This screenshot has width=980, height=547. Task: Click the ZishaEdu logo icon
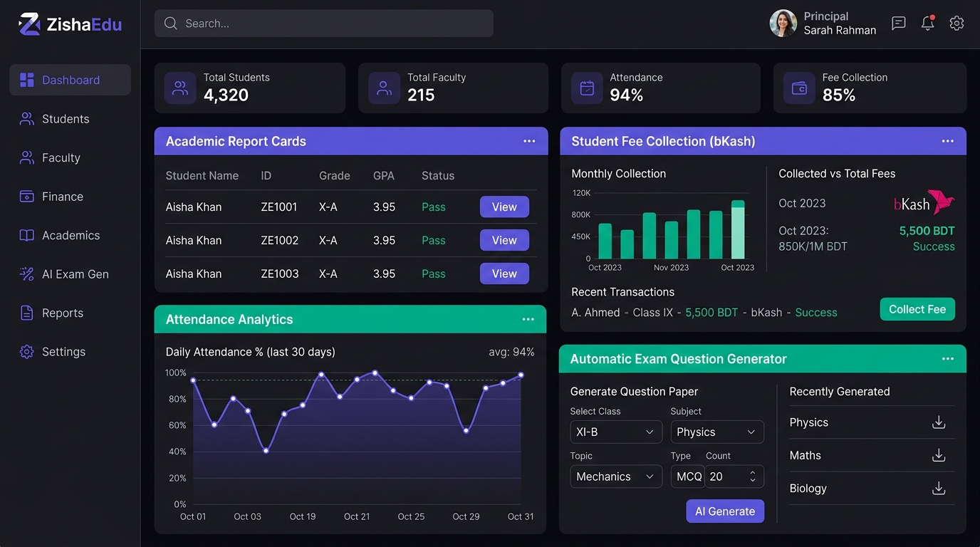[x=29, y=24]
